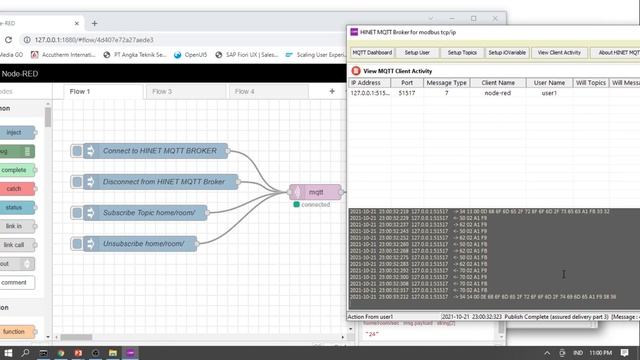Open the PT Angka Teknik Se... bookmark

click(x=135, y=55)
